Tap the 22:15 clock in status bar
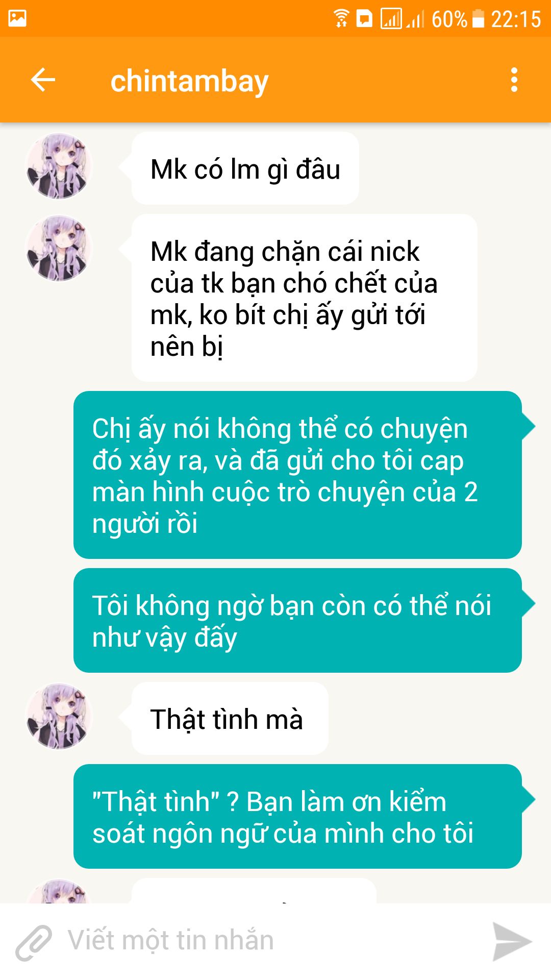This screenshot has width=551, height=980. coord(516,19)
